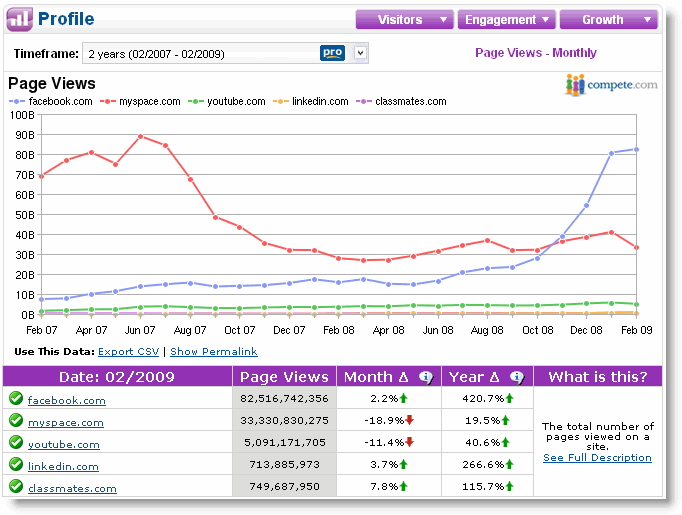Open the classmates.com link in table
This screenshot has width=682, height=515.
coord(72,488)
